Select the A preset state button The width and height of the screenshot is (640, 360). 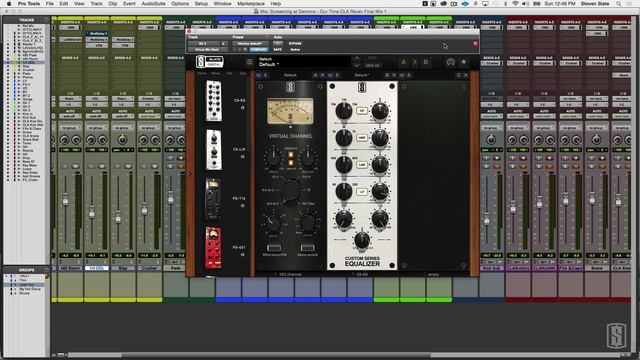coord(404,62)
